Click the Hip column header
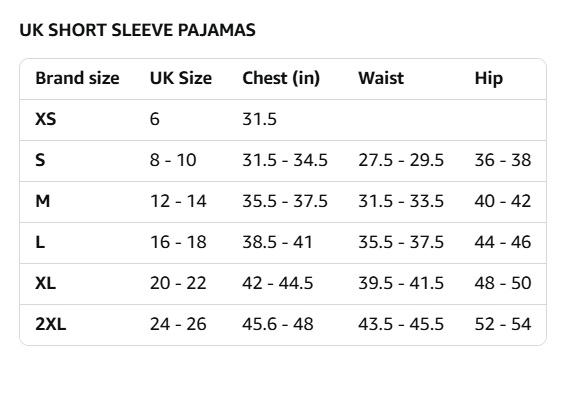 pyautogui.click(x=489, y=78)
